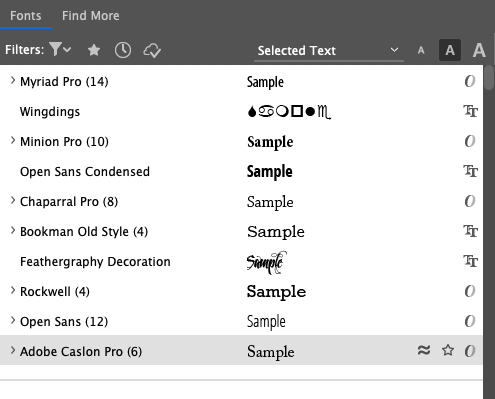
Task: Select Open Sans Condensed font name
Action: [x=85, y=172]
